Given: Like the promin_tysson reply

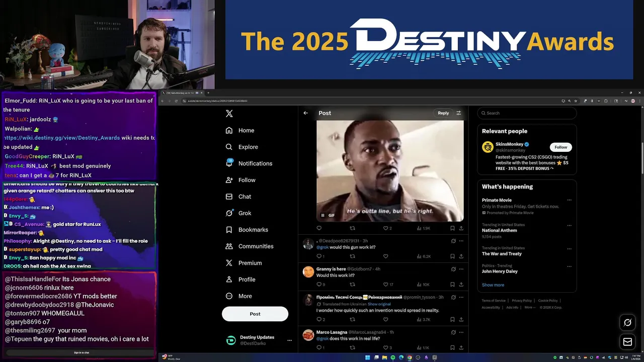Looking at the screenshot, I should click(386, 319).
